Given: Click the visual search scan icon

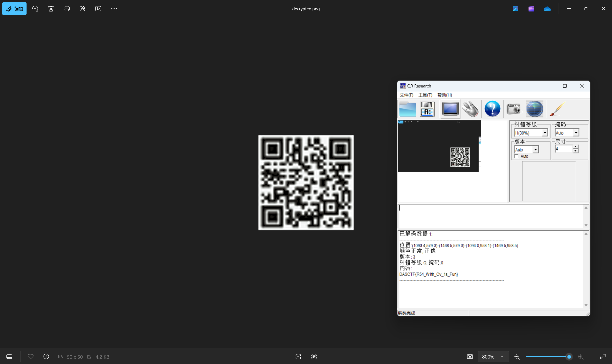Looking at the screenshot, I should pos(298,356).
